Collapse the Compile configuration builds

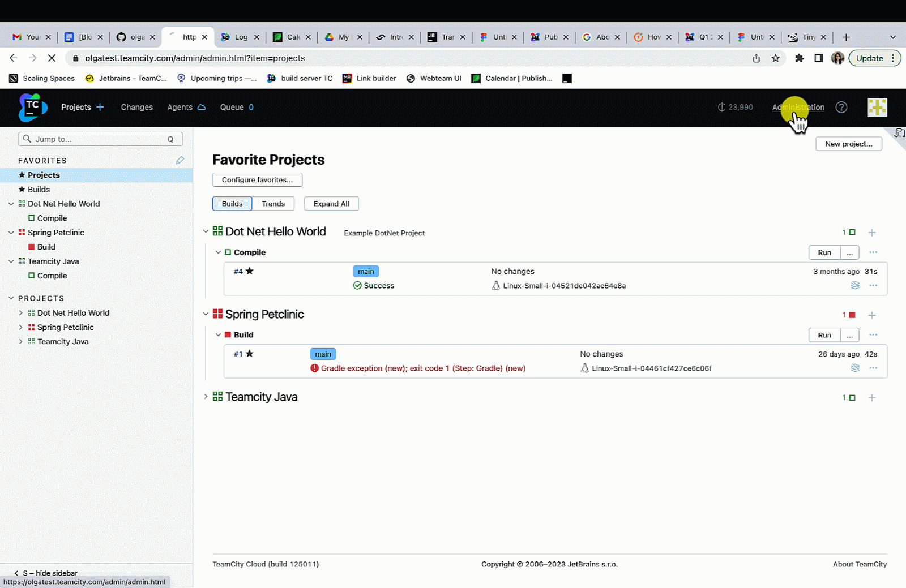[x=218, y=252]
